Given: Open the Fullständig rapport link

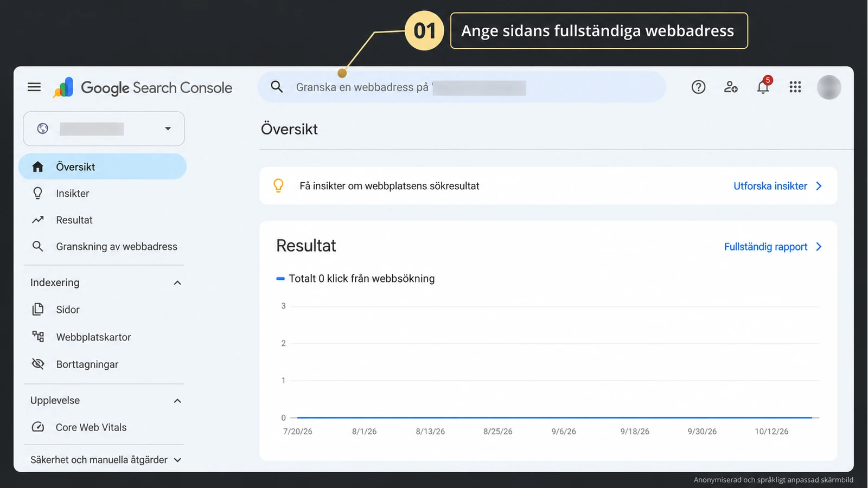Looking at the screenshot, I should point(765,247).
